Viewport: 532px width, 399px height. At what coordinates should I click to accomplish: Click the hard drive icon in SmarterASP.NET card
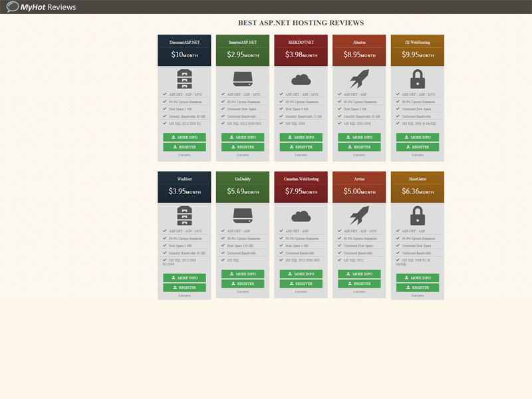(243, 79)
